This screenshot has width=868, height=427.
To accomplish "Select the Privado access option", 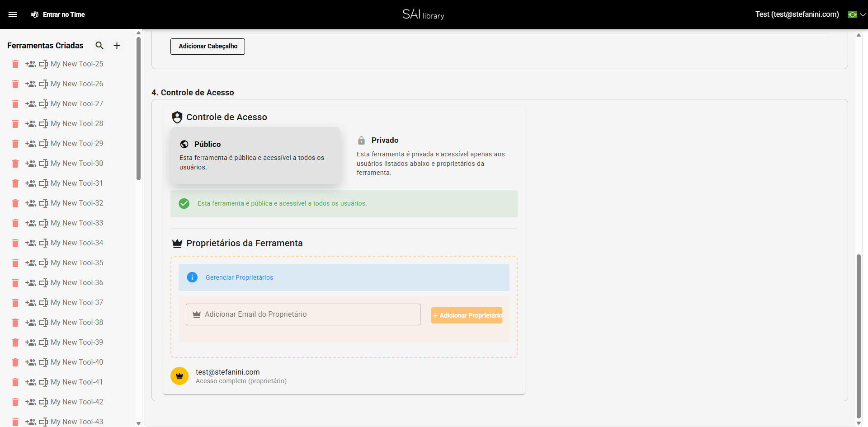I will (432, 155).
